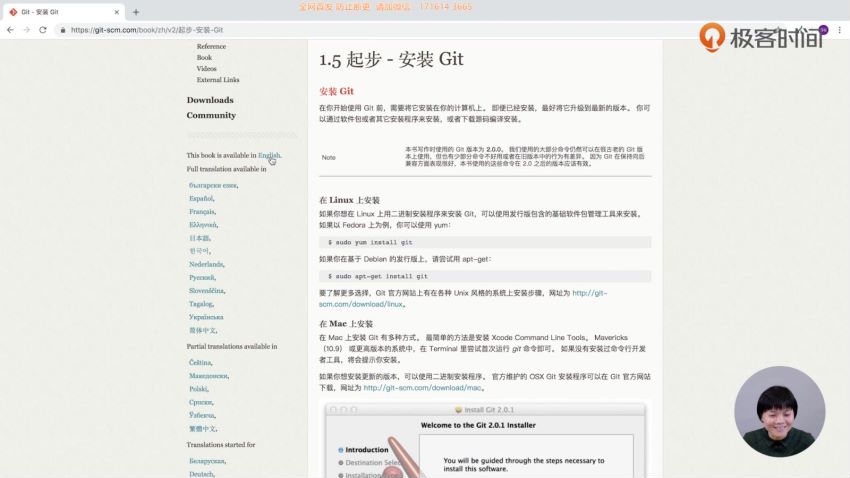This screenshot has height=478, width=850.
Task: Open the Македонски partial translation
Action: coord(208,376)
